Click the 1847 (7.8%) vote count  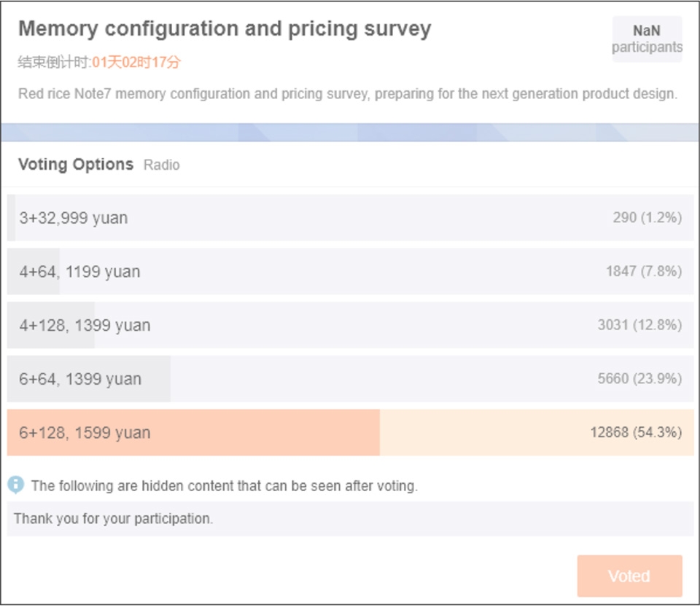point(643,271)
